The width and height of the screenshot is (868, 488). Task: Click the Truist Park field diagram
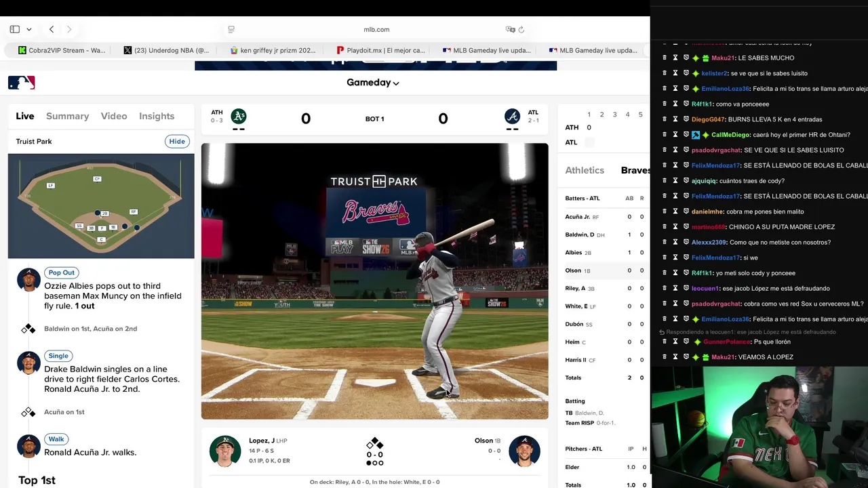tap(101, 206)
